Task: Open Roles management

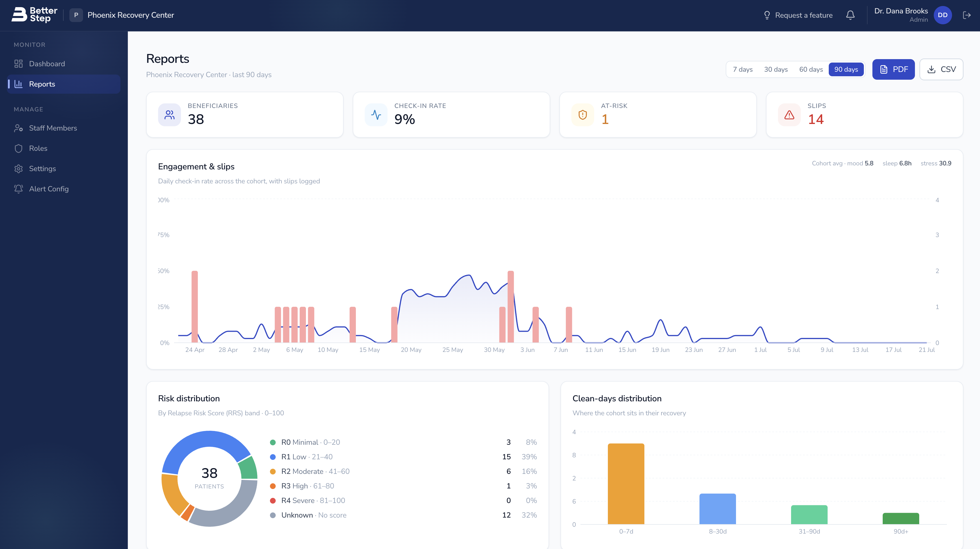Action: coord(64,149)
